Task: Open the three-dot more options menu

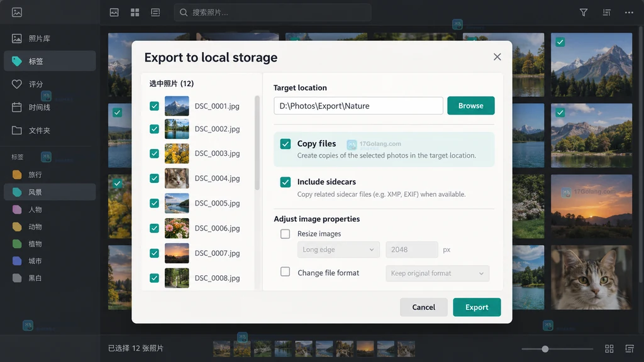Action: point(629,13)
